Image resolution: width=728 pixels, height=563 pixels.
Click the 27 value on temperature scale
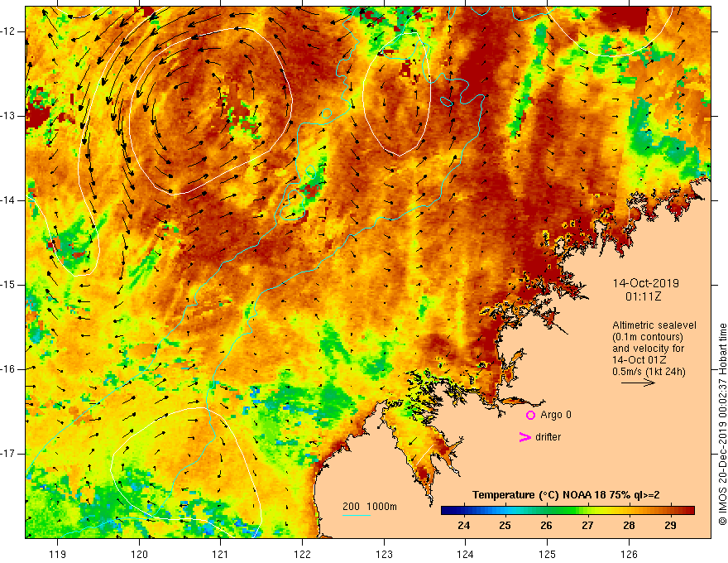(588, 526)
